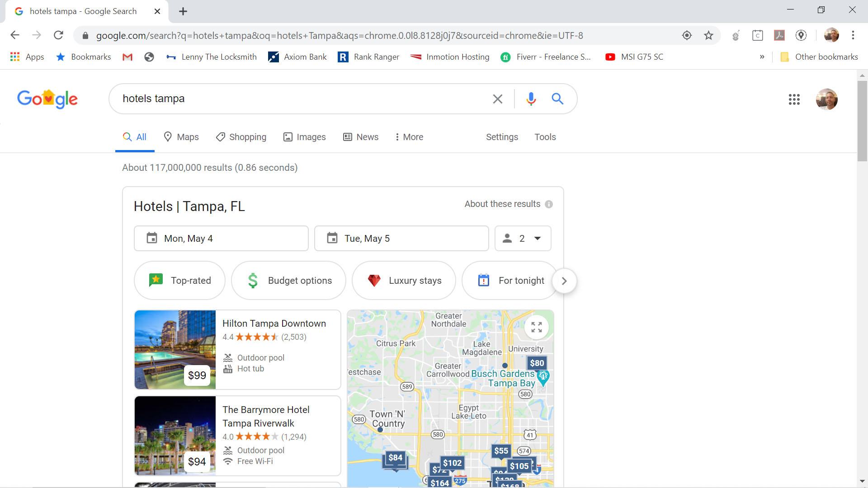The image size is (868, 488).
Task: Click the site lock icon in address bar
Action: [x=85, y=35]
